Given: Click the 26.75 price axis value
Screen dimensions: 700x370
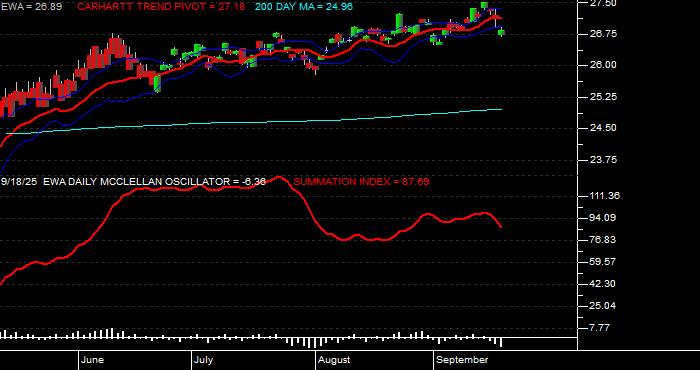Looking at the screenshot, I should point(605,34).
